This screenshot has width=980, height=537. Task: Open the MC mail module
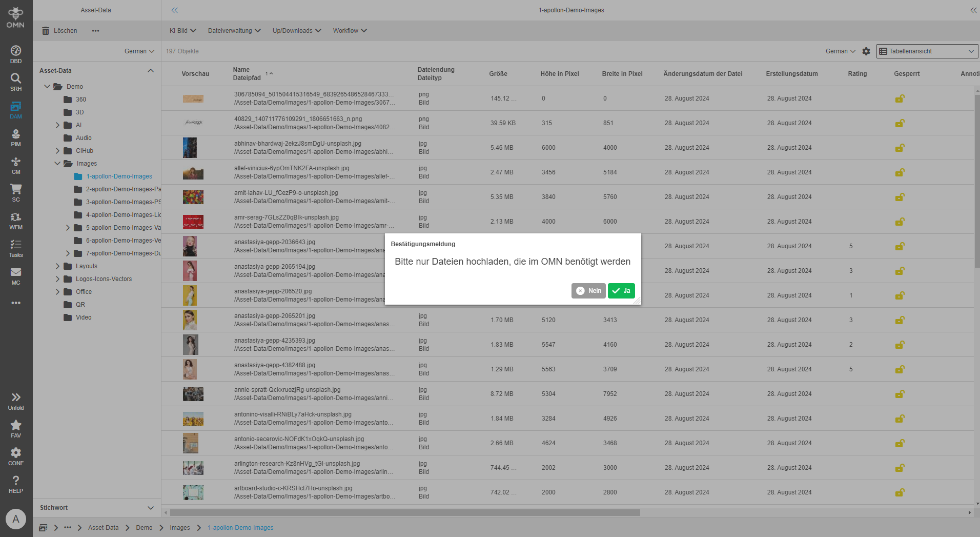click(x=16, y=275)
